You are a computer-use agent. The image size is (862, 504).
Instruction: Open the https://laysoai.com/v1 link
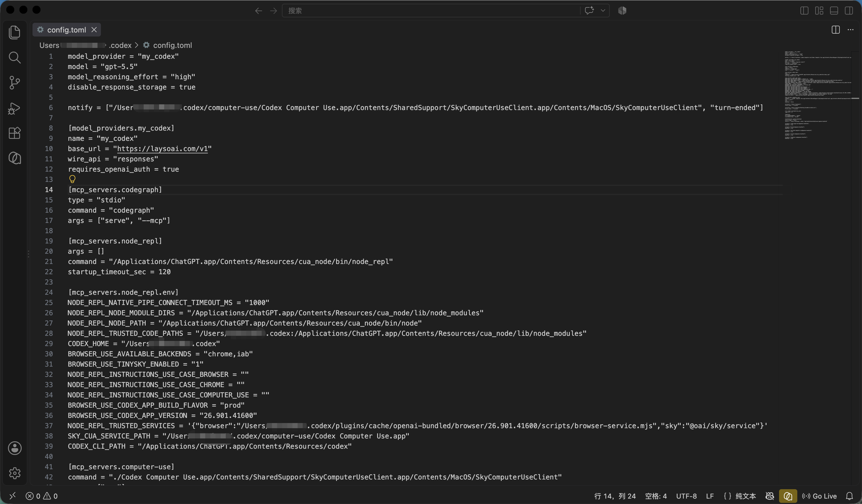tap(162, 149)
